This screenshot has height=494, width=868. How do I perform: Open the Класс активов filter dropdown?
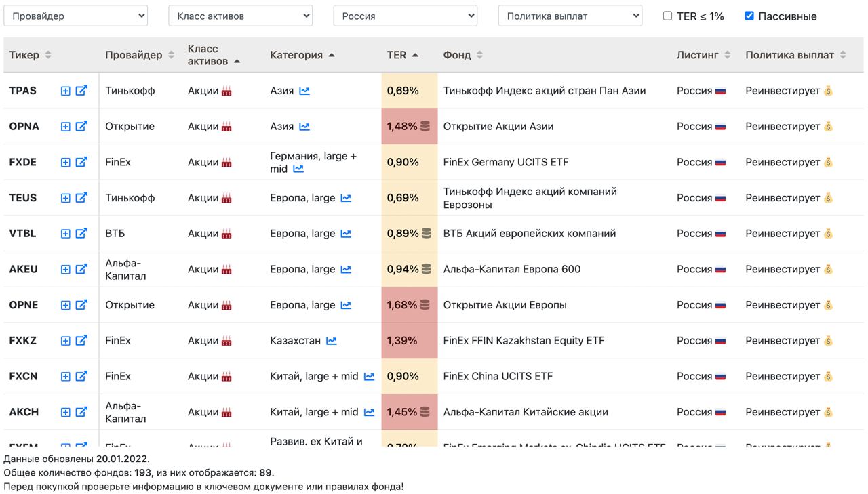tap(241, 16)
